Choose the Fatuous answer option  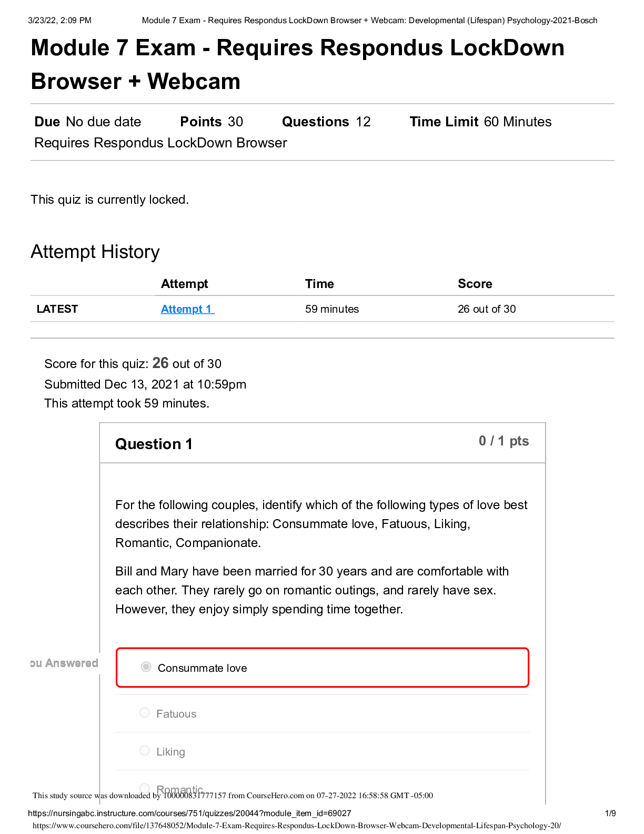145,713
